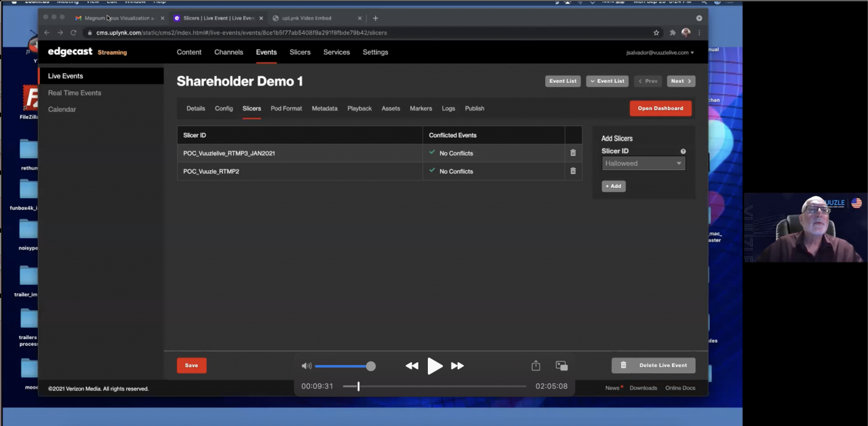Bookmark page with the star icon

(656, 33)
